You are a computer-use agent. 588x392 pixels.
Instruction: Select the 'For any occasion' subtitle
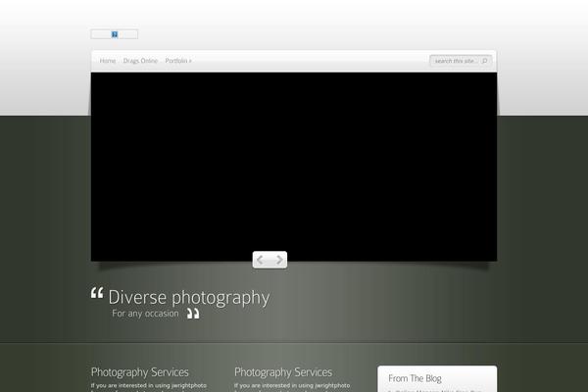point(145,314)
